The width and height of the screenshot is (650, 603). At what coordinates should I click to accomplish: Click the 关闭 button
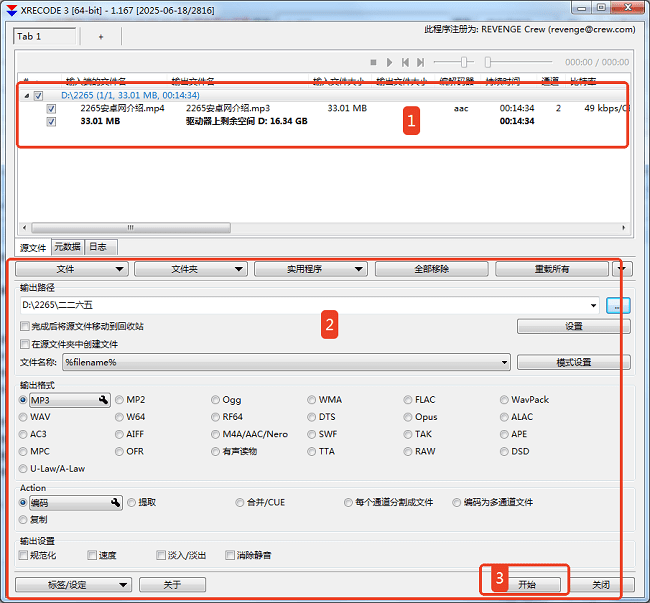click(x=601, y=585)
